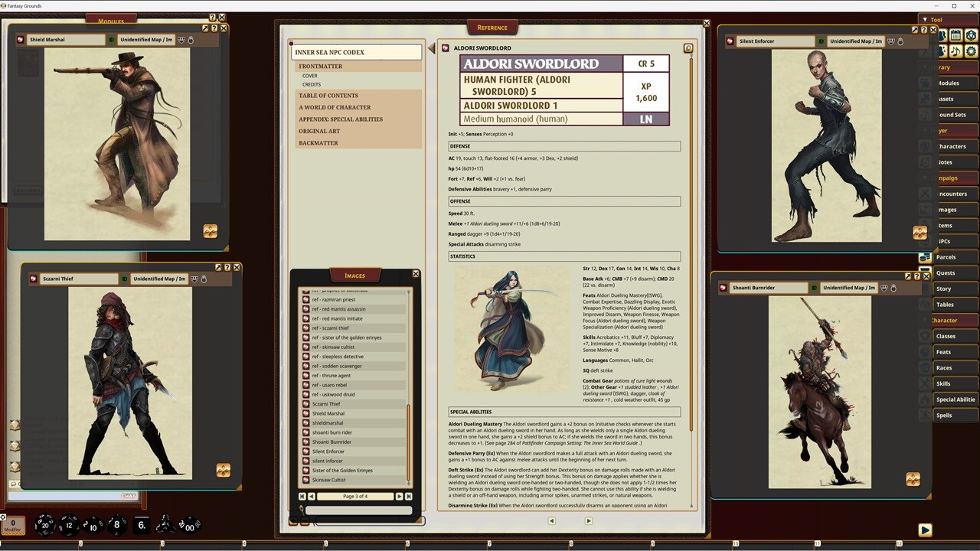Open the A WORLD OF CHARACTER chapter
Viewport: 980px width, 551px height.
point(335,107)
